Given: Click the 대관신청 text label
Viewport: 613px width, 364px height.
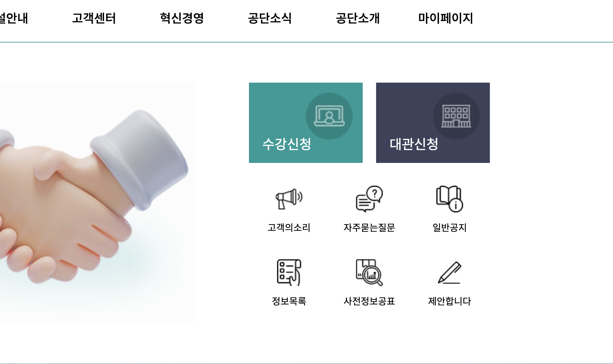Looking at the screenshot, I should [414, 144].
